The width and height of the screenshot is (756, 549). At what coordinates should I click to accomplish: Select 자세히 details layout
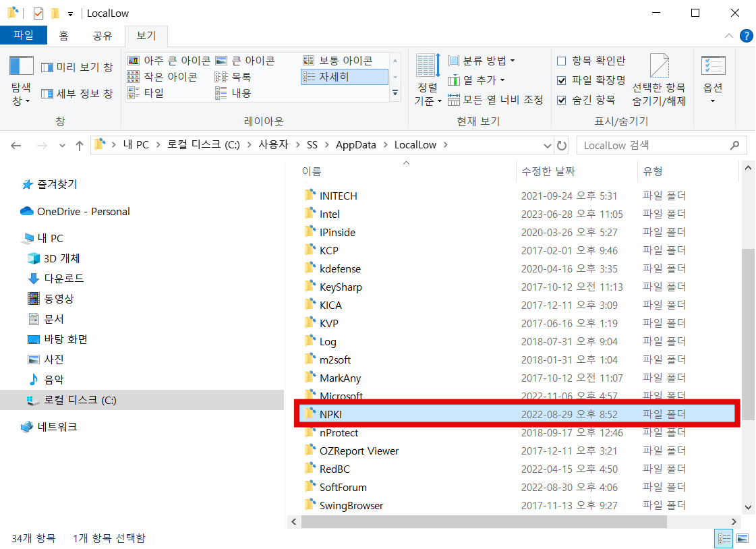pyautogui.click(x=344, y=77)
